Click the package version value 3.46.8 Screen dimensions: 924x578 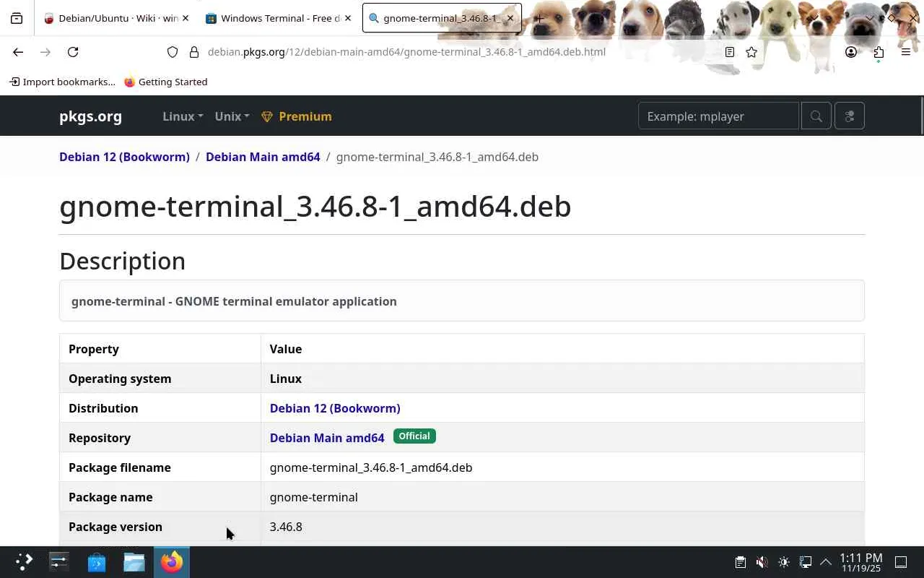pos(286,527)
